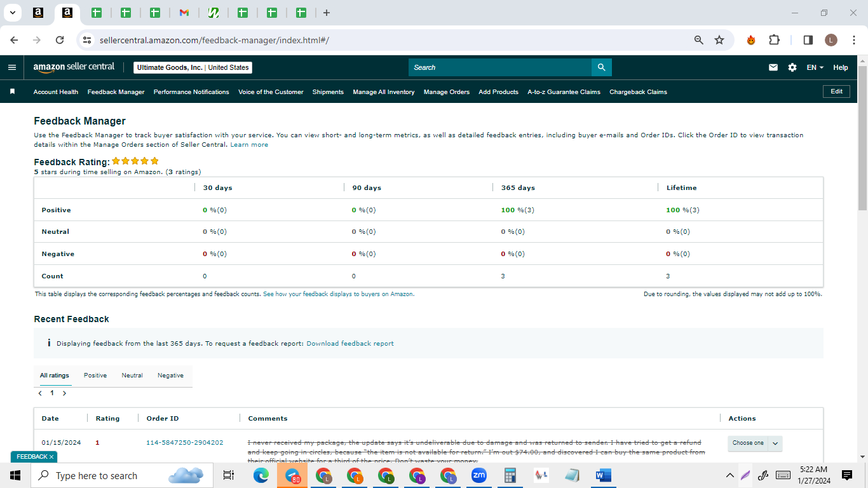
Task: Open Voice of the Customer
Action: [271, 92]
